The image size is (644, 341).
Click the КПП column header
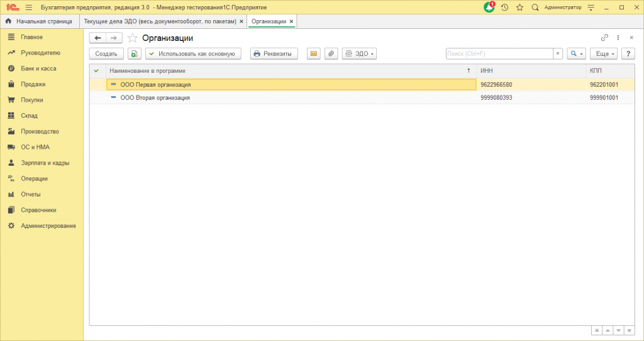click(x=610, y=71)
